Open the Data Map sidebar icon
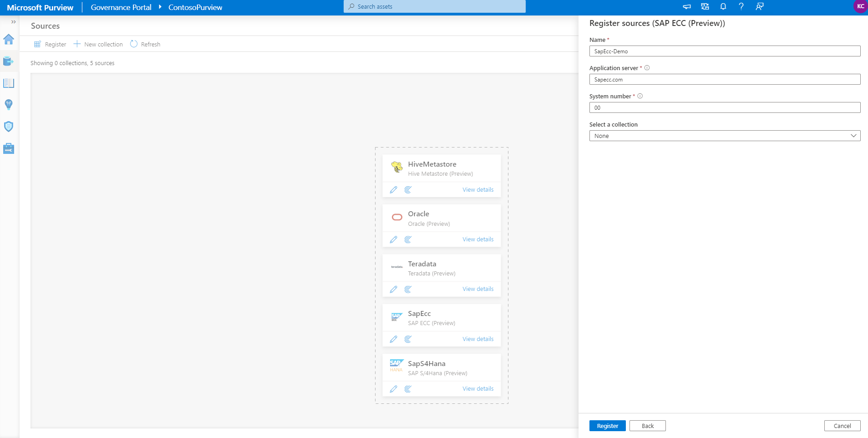 (9, 61)
